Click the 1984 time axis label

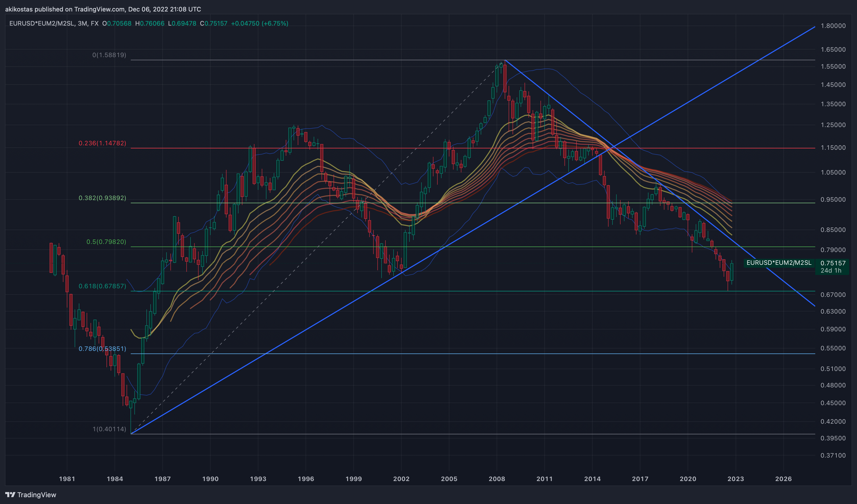pos(115,479)
